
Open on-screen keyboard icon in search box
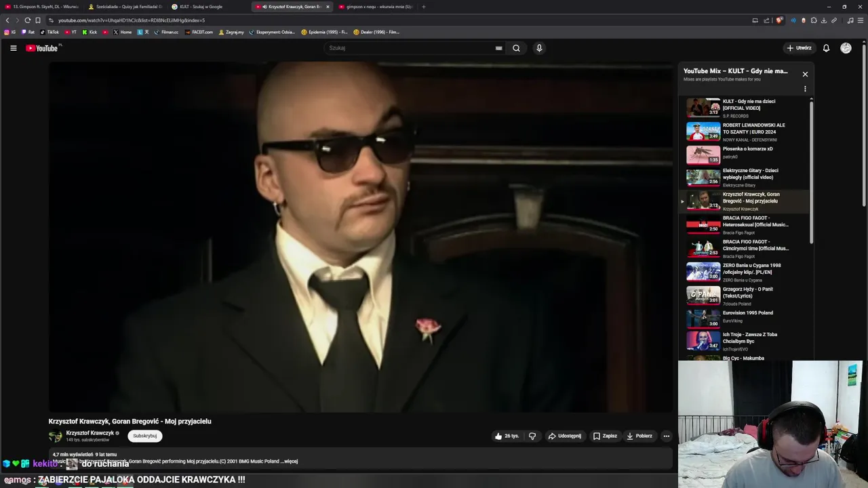click(498, 48)
